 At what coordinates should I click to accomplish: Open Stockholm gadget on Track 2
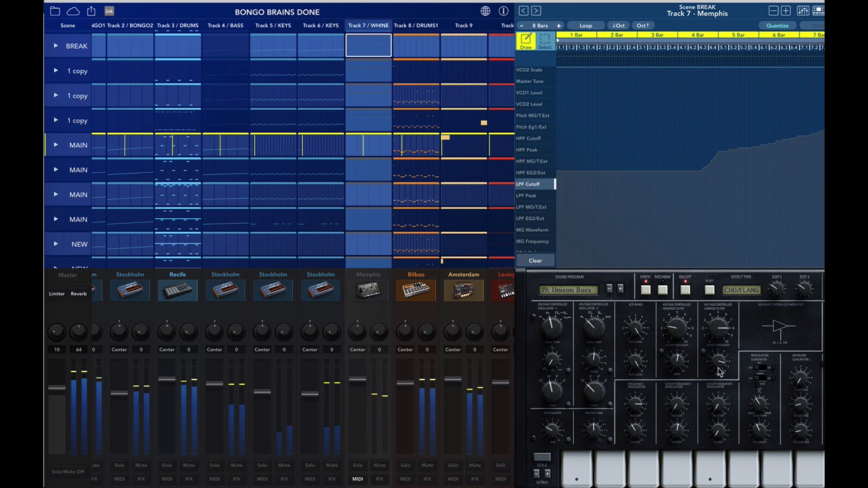click(x=130, y=290)
